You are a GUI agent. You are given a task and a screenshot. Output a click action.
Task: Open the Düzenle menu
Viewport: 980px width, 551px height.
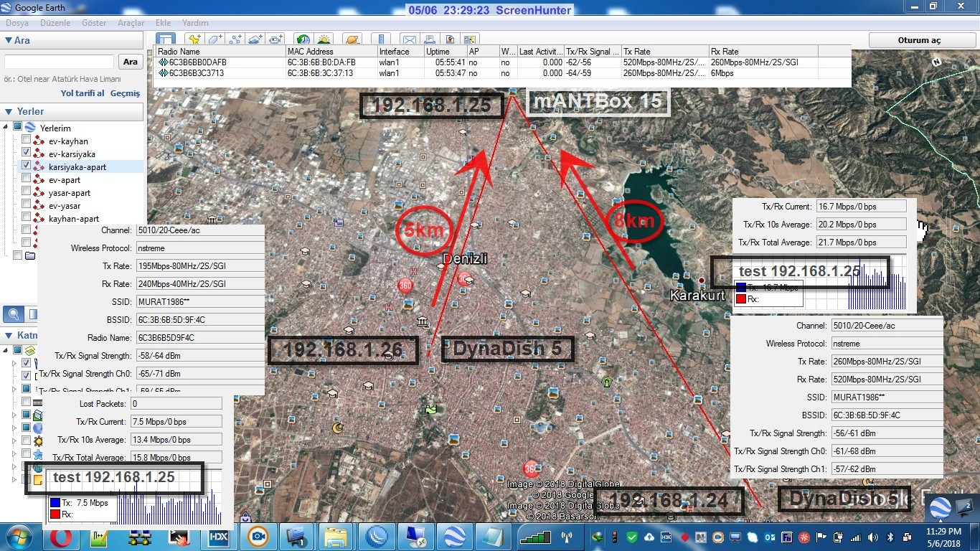tap(55, 23)
